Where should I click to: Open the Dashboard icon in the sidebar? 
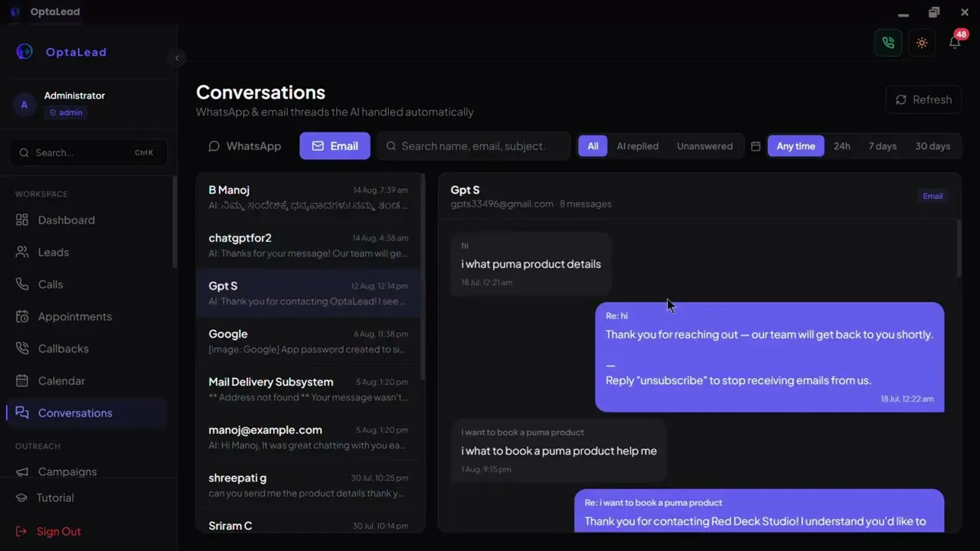(22, 220)
